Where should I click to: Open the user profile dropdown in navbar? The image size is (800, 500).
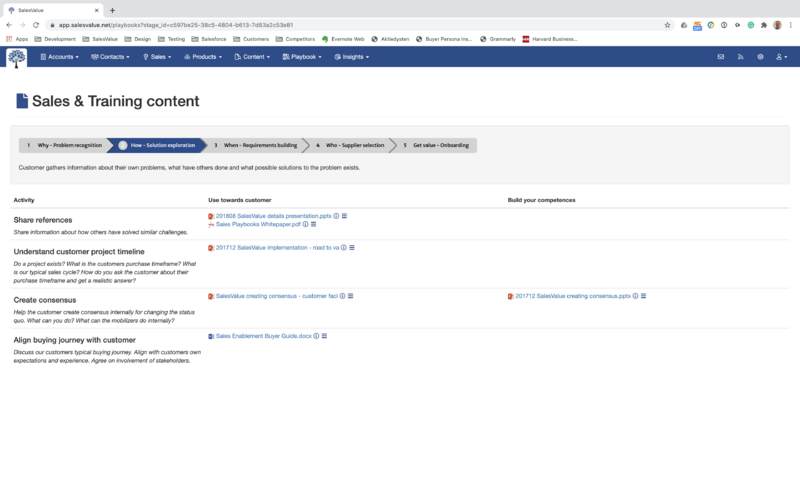[x=782, y=57]
